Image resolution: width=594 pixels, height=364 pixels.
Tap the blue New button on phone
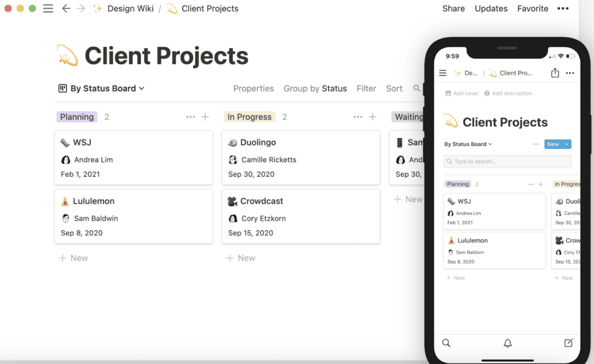point(553,144)
